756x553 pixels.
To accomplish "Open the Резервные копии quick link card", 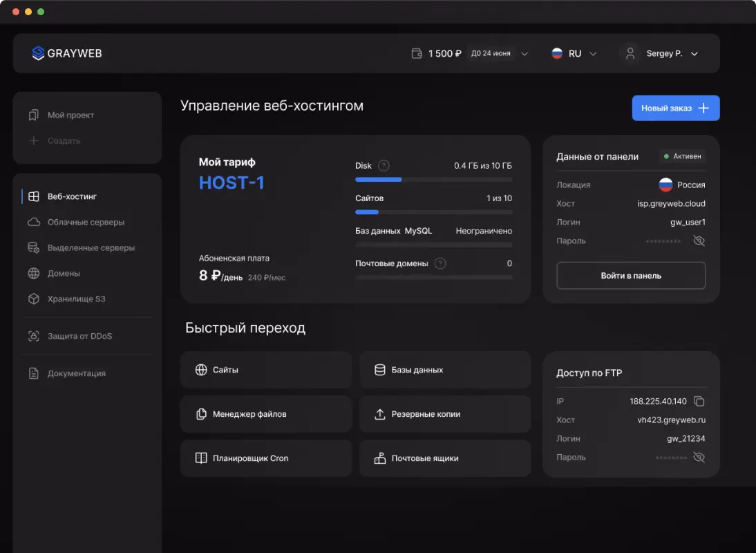I will pyautogui.click(x=445, y=414).
